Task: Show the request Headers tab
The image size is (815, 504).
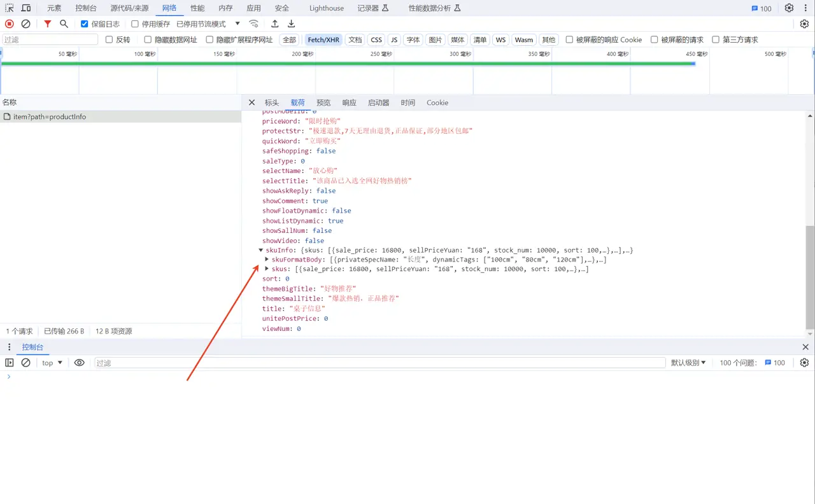Action: pyautogui.click(x=272, y=102)
